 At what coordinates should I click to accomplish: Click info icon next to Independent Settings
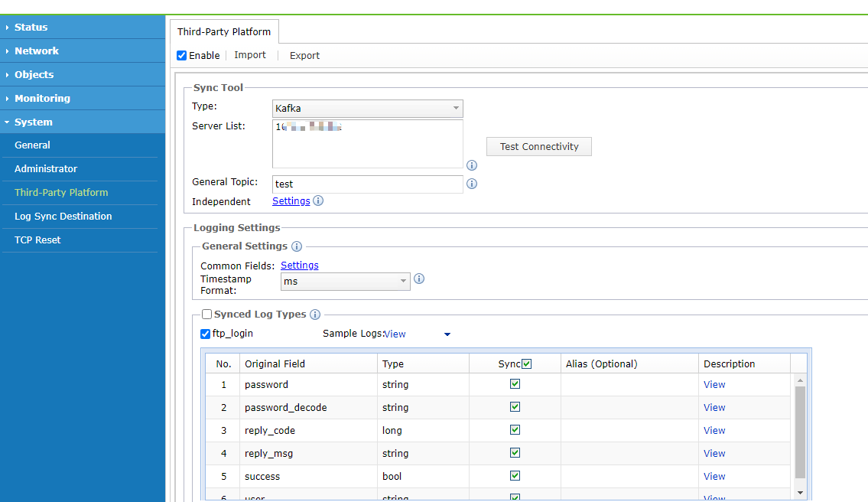point(318,200)
